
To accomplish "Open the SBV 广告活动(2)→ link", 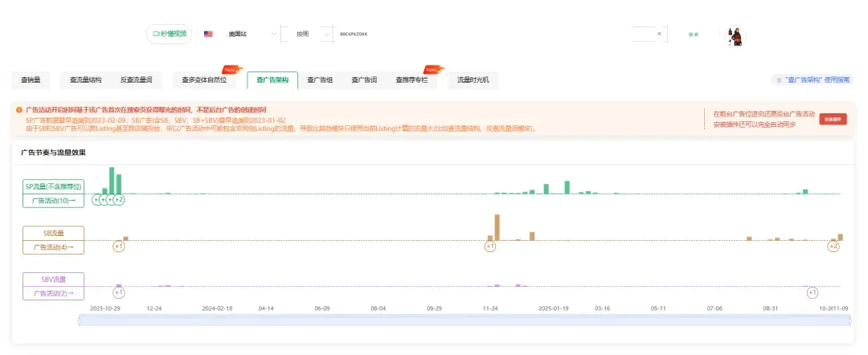I will (x=53, y=293).
